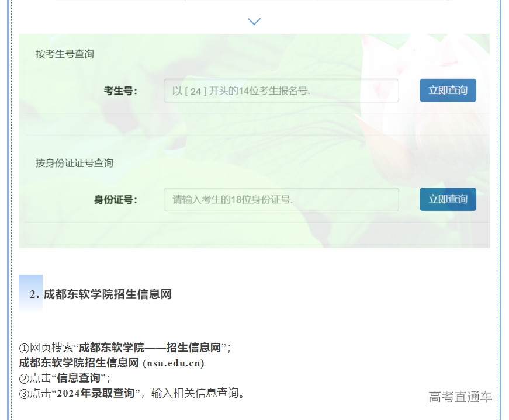This screenshot has width=509, height=420.
Task: Select the 按考生号查询 section heading
Action: click(64, 54)
